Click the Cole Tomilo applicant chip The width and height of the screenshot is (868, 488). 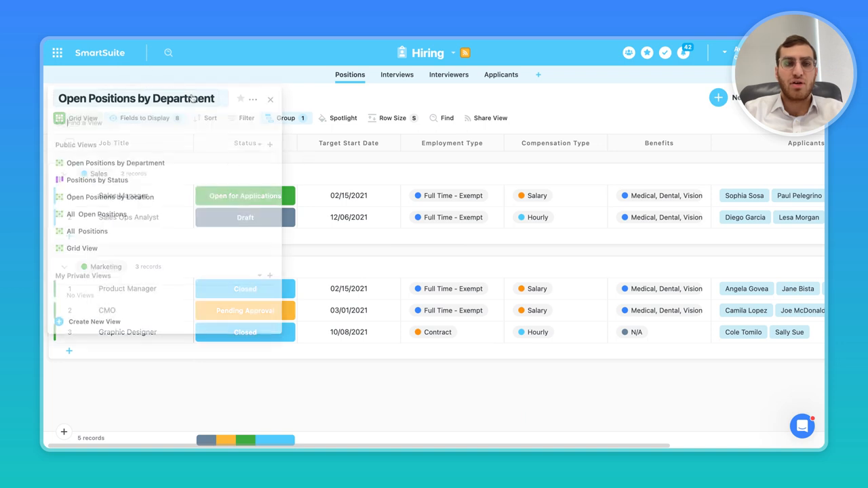[x=743, y=332]
